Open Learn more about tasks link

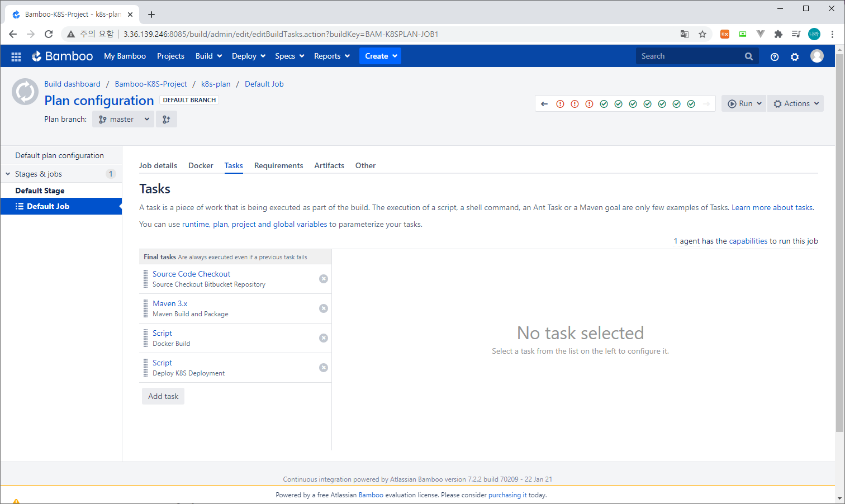[x=772, y=207]
